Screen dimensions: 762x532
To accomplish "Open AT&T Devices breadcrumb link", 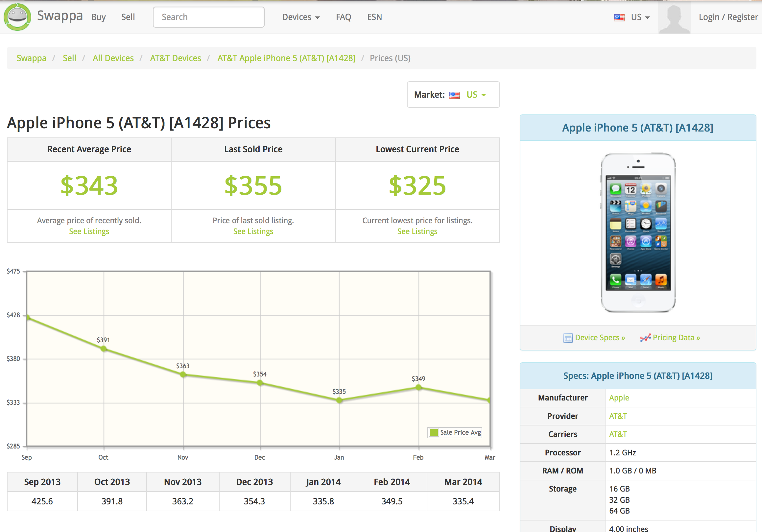I will [x=175, y=58].
